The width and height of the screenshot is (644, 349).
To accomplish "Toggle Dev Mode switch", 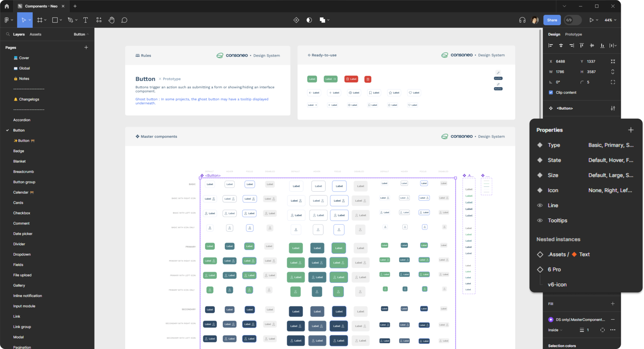I will pyautogui.click(x=573, y=20).
